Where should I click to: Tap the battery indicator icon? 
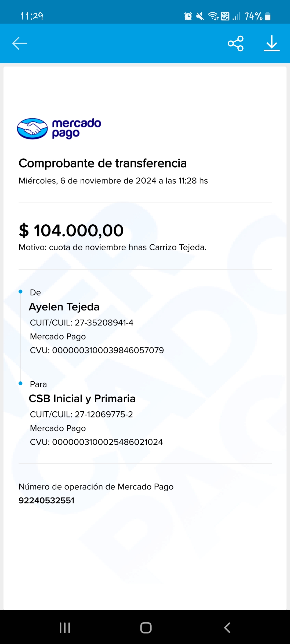click(267, 16)
